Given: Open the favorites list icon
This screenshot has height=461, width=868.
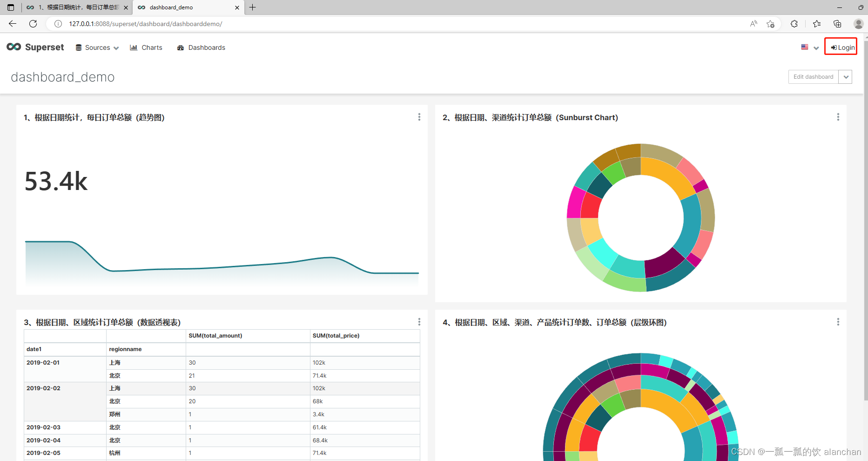Looking at the screenshot, I should [817, 24].
